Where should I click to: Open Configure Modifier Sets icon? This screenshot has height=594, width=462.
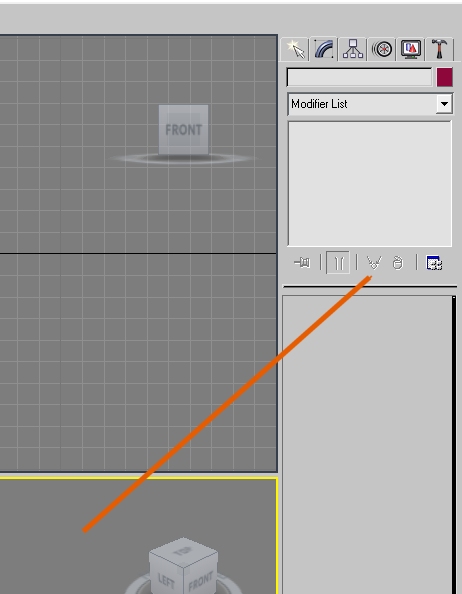click(434, 263)
